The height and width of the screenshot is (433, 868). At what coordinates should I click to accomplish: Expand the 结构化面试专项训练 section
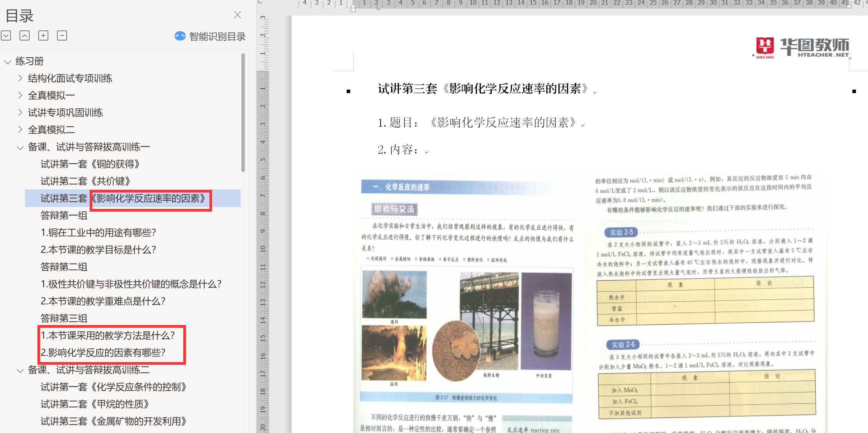point(20,78)
